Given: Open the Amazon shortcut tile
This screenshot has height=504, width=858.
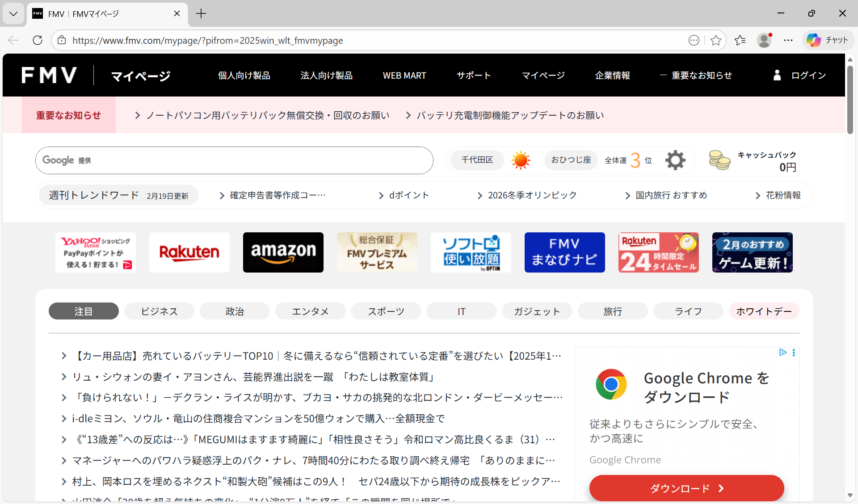Looking at the screenshot, I should point(283,252).
